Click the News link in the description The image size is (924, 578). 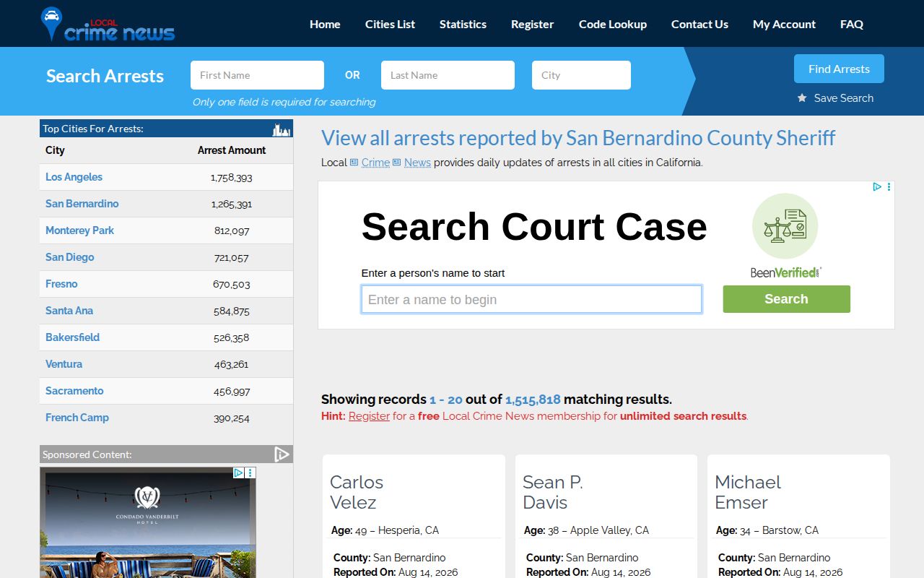[417, 163]
